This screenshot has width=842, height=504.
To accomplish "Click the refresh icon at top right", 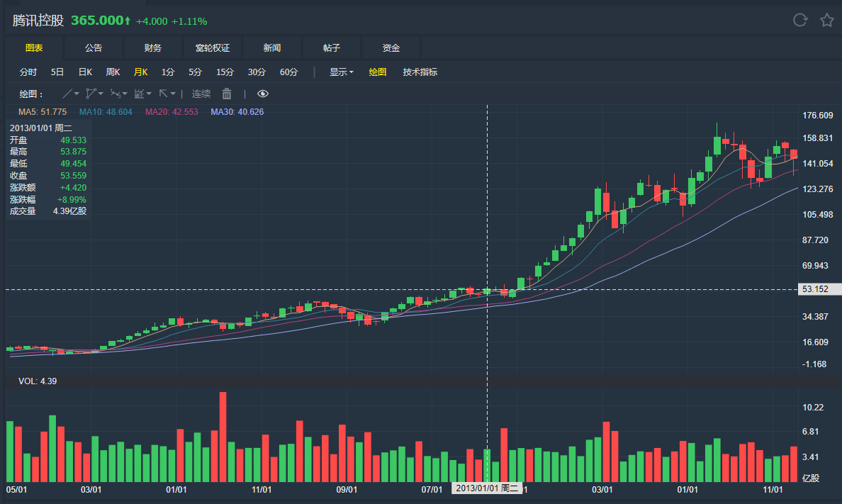I will pyautogui.click(x=800, y=20).
